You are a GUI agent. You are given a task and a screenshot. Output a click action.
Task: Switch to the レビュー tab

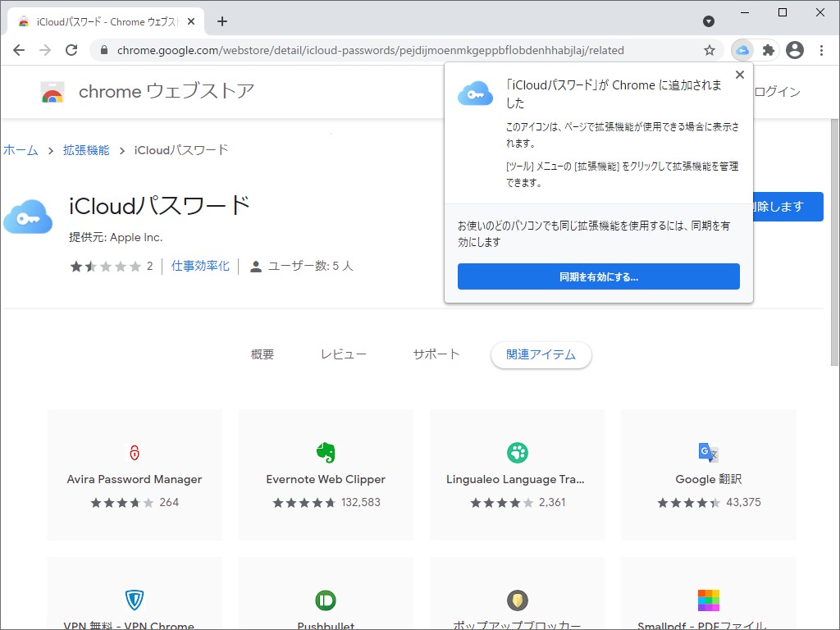pyautogui.click(x=343, y=354)
